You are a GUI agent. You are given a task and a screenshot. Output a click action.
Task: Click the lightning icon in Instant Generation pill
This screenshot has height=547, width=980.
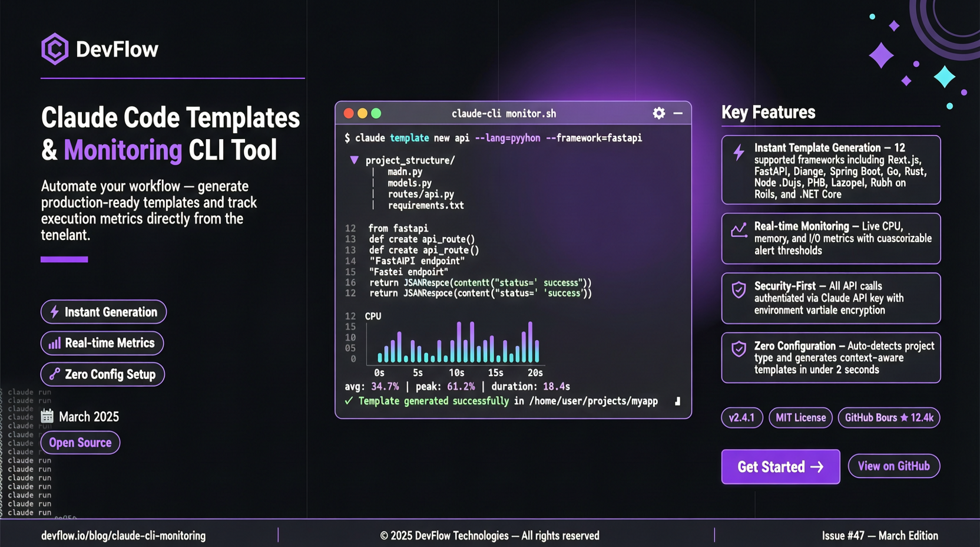[x=55, y=312]
